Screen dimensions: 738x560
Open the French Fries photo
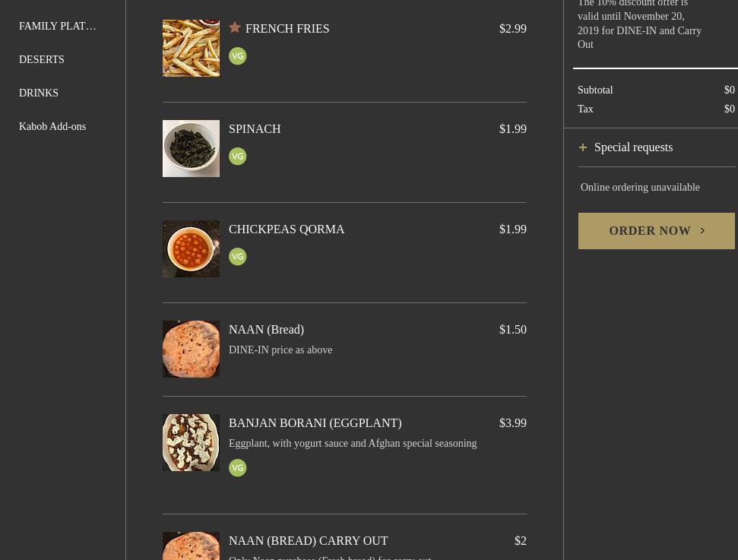click(x=191, y=48)
